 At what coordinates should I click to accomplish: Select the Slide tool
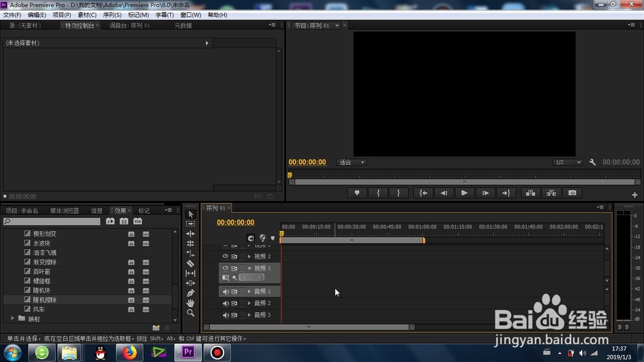[191, 283]
